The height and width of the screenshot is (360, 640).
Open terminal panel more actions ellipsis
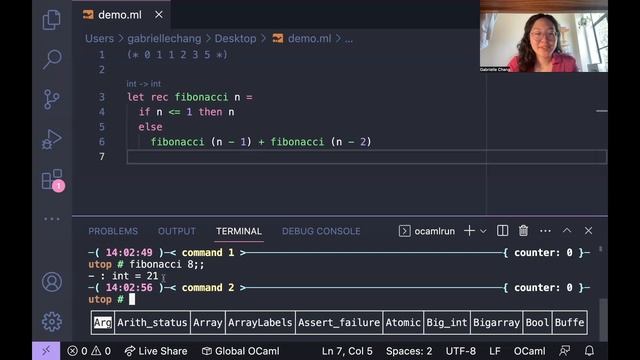pyautogui.click(x=545, y=231)
